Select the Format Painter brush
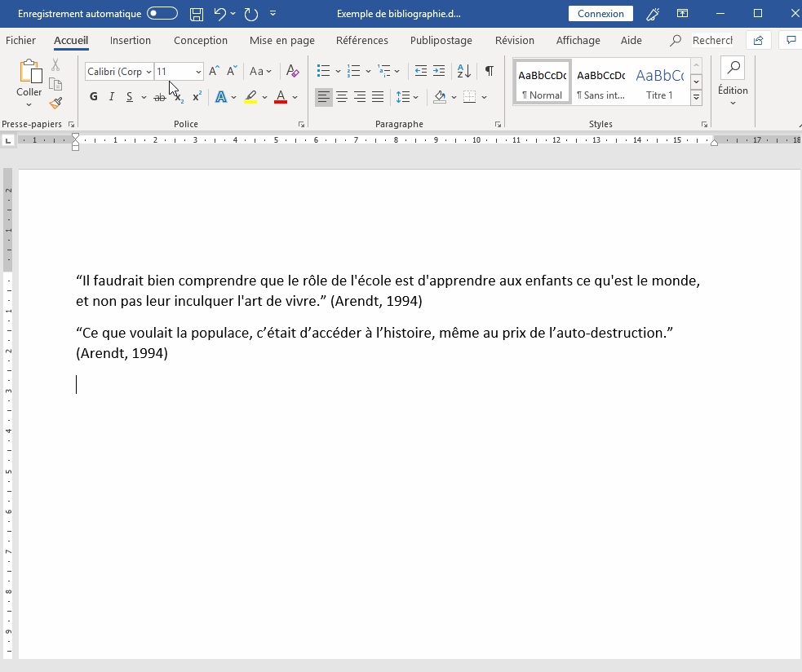The image size is (802, 672). 55,104
